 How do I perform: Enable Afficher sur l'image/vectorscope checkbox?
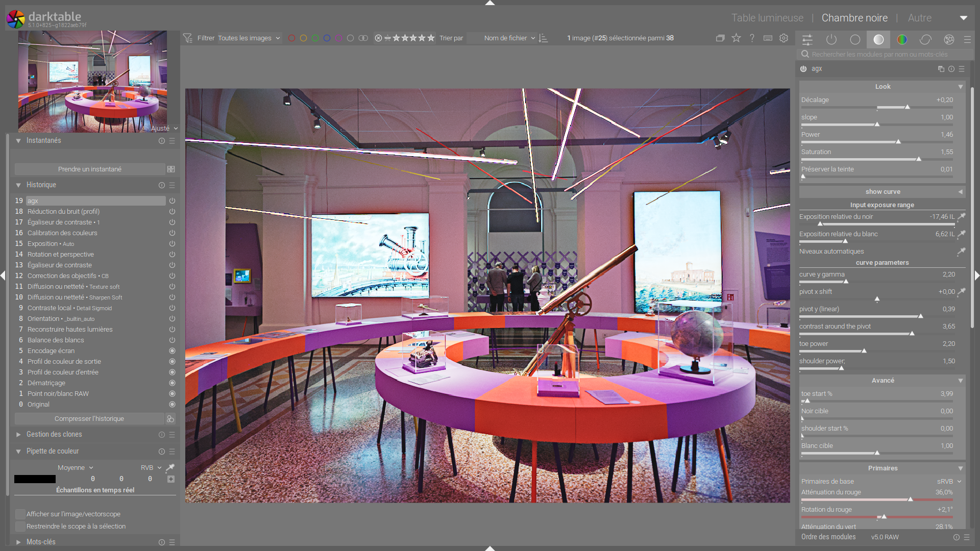(20, 514)
